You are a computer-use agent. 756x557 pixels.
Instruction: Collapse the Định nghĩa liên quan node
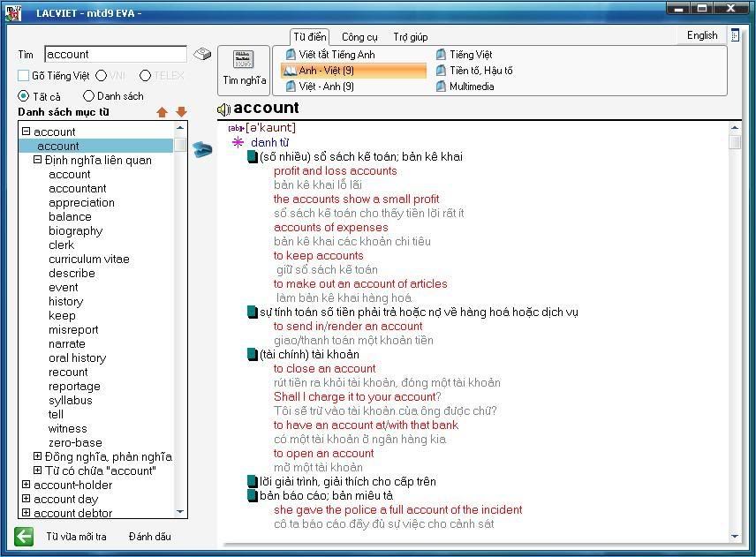click(37, 160)
